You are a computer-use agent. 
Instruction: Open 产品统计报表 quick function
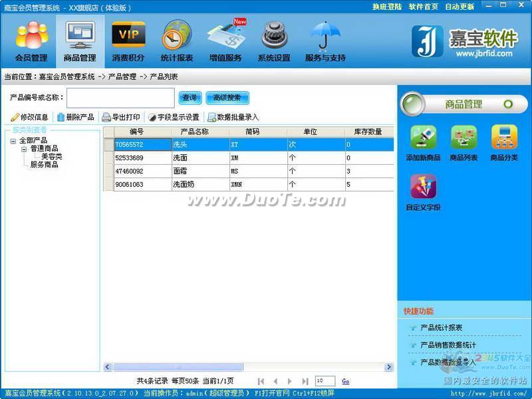point(441,328)
